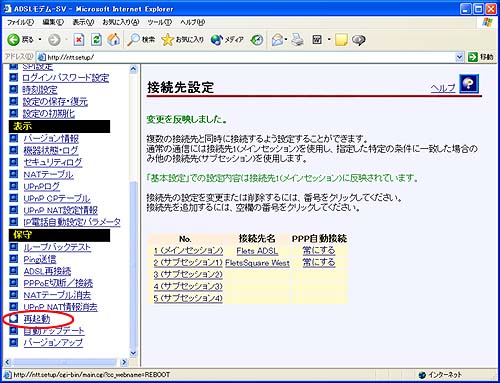The width and height of the screenshot is (500, 383).
Task: Click the page icon in address bar
Action: point(41,57)
